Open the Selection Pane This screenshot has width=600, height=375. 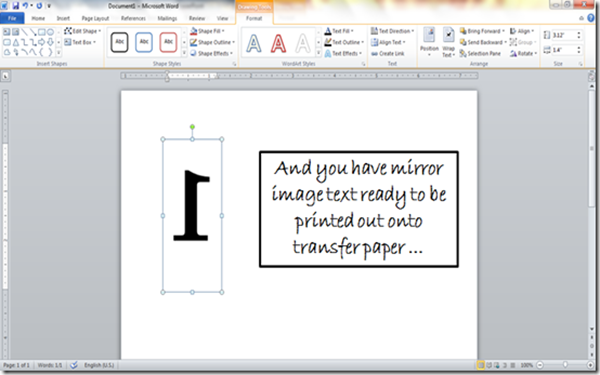pos(480,53)
